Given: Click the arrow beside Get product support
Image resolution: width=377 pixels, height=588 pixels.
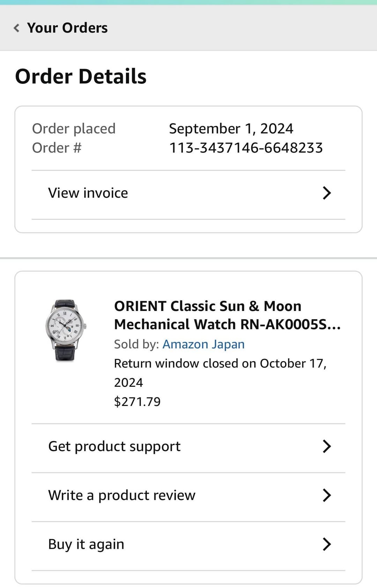Looking at the screenshot, I should (x=326, y=447).
